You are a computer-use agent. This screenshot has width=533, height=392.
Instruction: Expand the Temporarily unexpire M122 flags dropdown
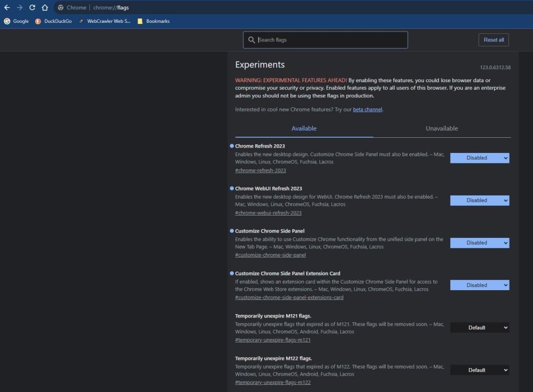[x=480, y=370]
